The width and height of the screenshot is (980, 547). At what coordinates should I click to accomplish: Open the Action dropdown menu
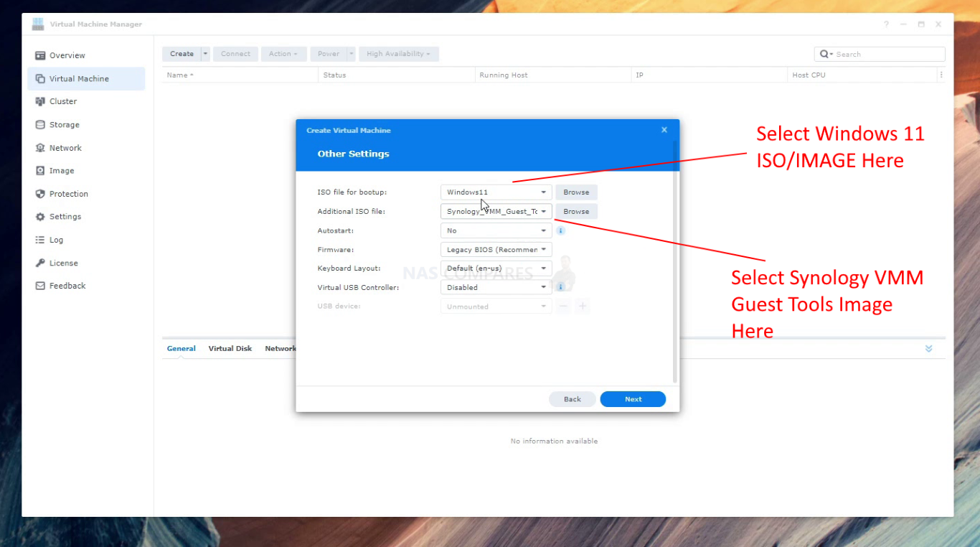[285, 54]
